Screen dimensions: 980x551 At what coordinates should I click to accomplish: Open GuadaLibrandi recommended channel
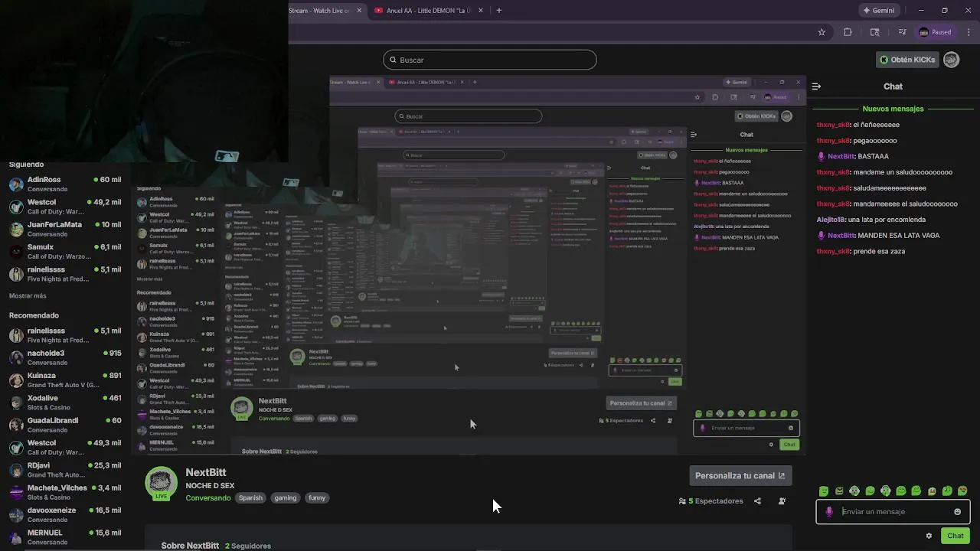pos(65,425)
